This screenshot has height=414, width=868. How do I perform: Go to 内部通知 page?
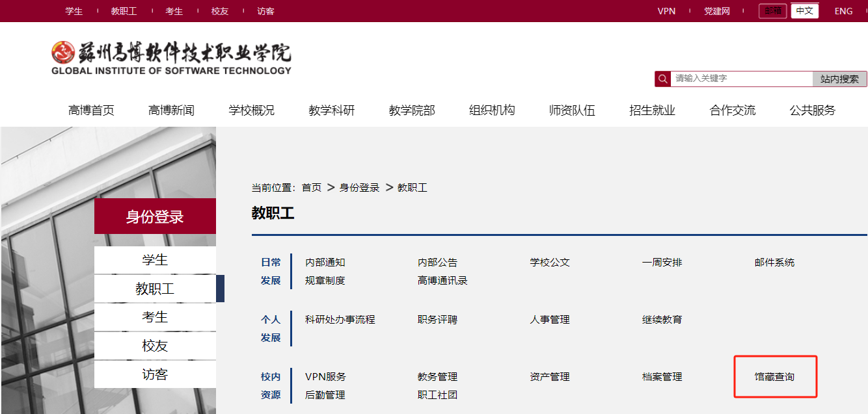click(x=325, y=263)
